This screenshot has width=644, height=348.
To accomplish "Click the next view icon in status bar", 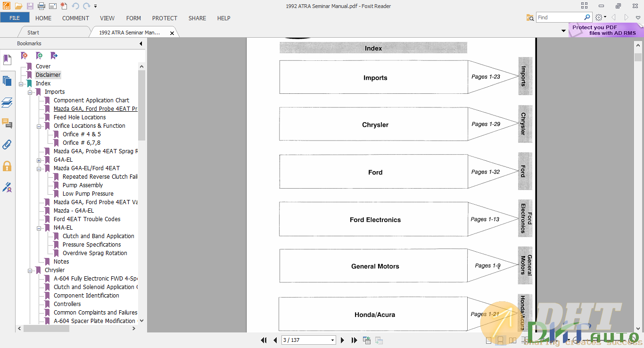I will coord(379,340).
